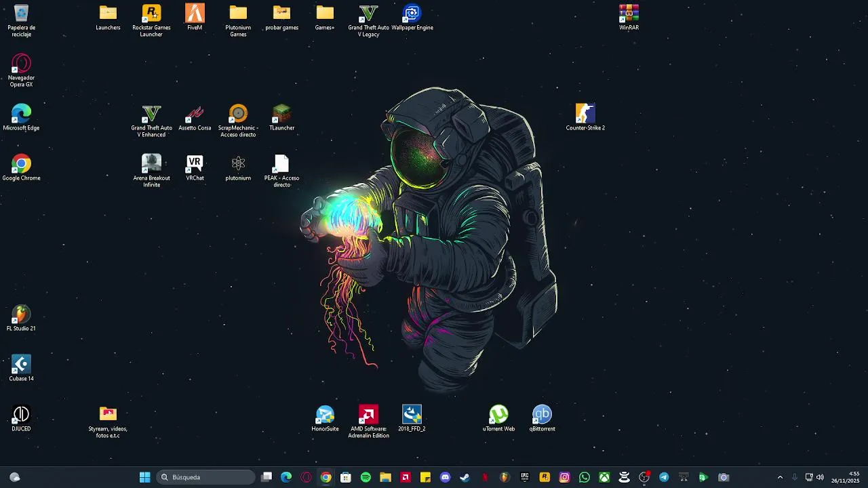Open File Explorer from the taskbar
The width and height of the screenshot is (868, 488).
coord(385,477)
